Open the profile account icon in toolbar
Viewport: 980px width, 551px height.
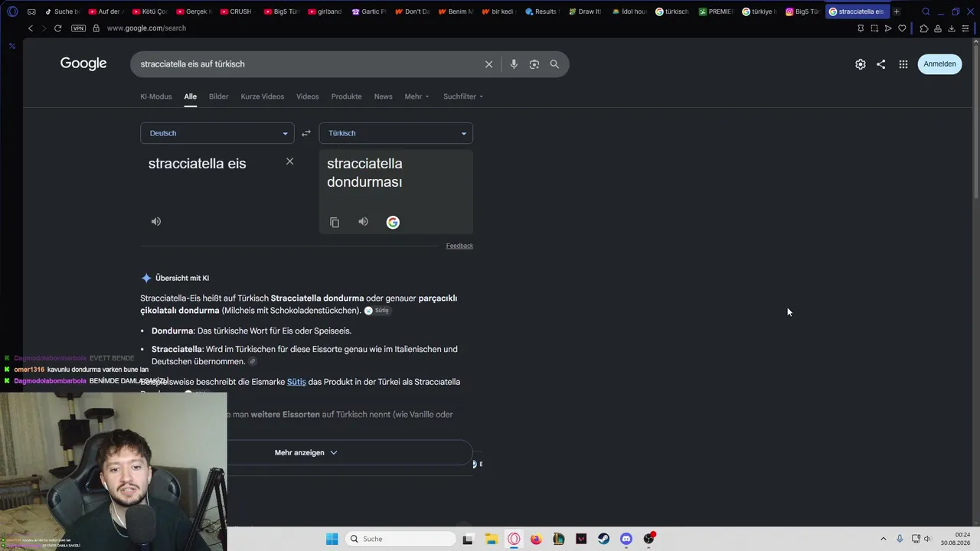pos(938,28)
